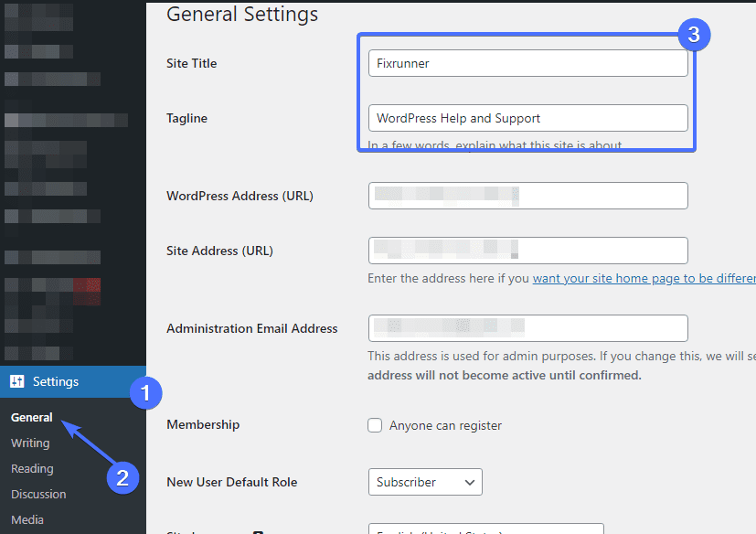Click the Site Address (URL) label
The width and height of the screenshot is (756, 534).
pos(220,251)
